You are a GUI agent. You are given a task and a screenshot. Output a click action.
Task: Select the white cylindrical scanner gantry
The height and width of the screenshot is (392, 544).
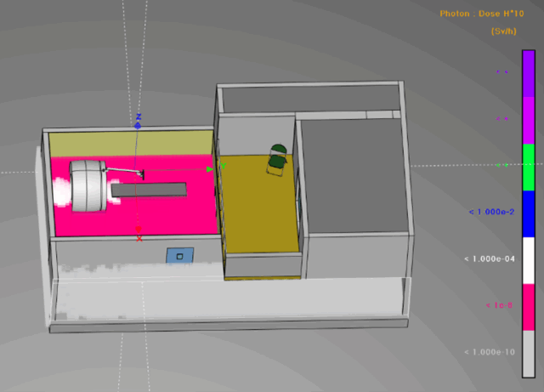pos(86,185)
